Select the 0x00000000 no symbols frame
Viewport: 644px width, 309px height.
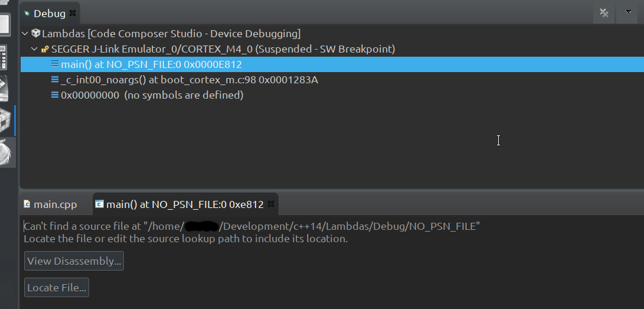[152, 95]
